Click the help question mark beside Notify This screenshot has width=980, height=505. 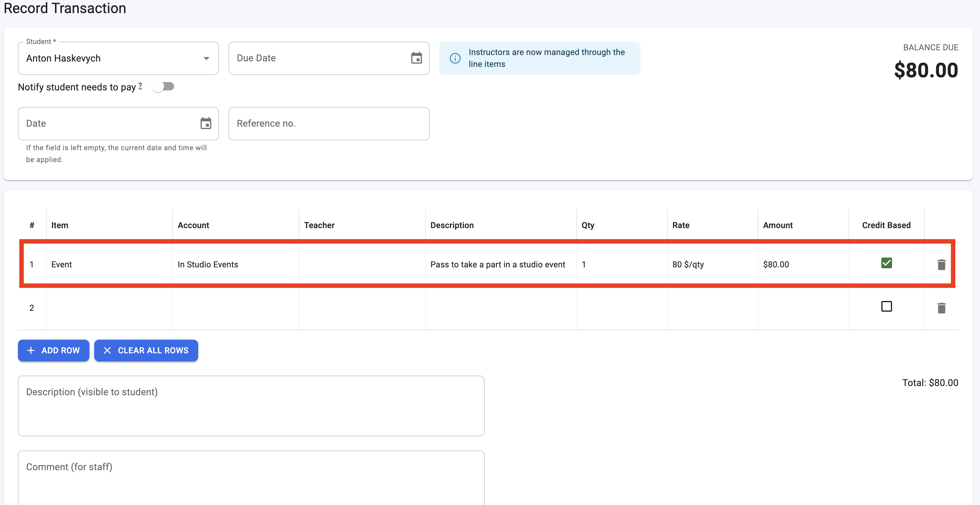(140, 86)
